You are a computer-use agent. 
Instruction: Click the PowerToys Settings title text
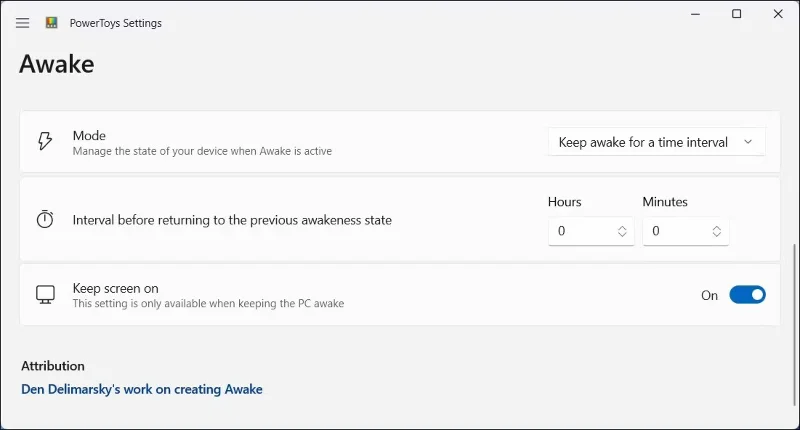pyautogui.click(x=116, y=23)
